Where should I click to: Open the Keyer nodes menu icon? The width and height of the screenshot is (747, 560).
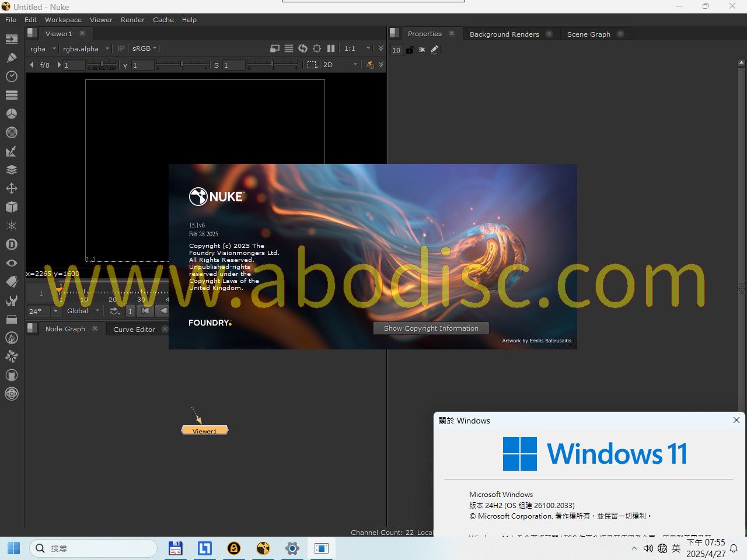pos(12,151)
